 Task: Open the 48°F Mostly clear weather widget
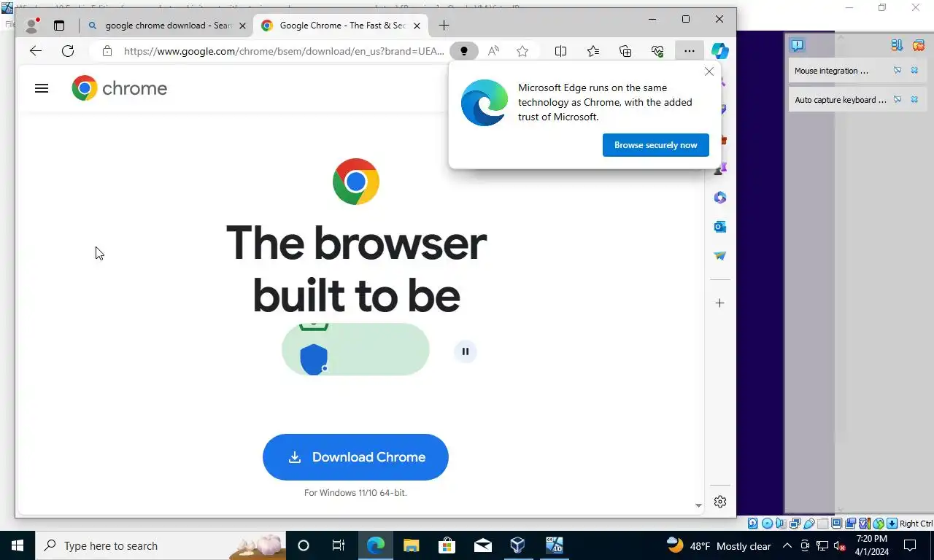(719, 545)
